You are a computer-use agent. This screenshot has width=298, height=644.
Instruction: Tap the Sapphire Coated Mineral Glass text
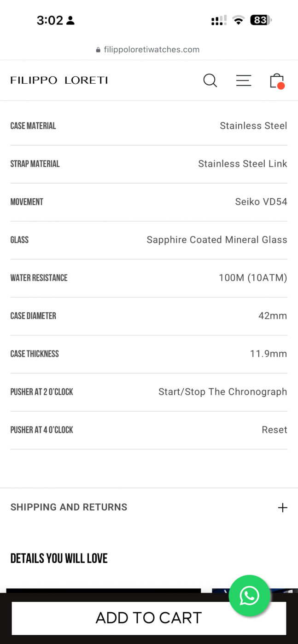pyautogui.click(x=216, y=240)
